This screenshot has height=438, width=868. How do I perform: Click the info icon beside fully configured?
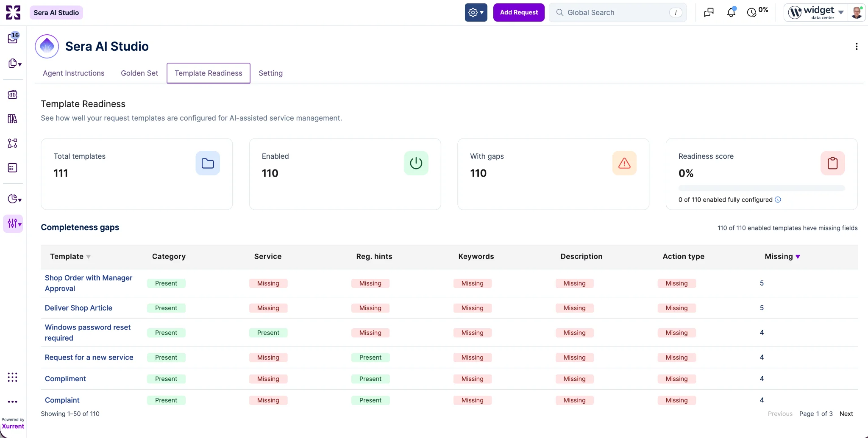tap(778, 200)
